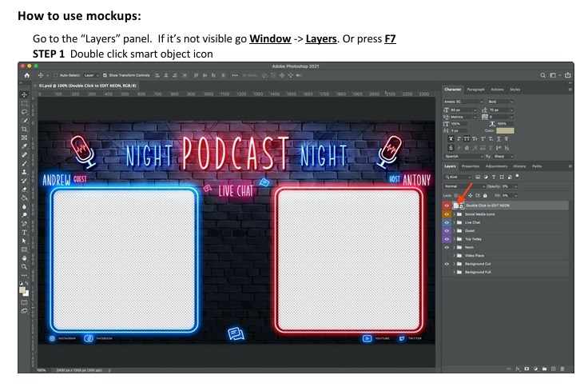Click the Add layer style fx icon
Viewport: 588px width, 387px height.
click(518, 369)
